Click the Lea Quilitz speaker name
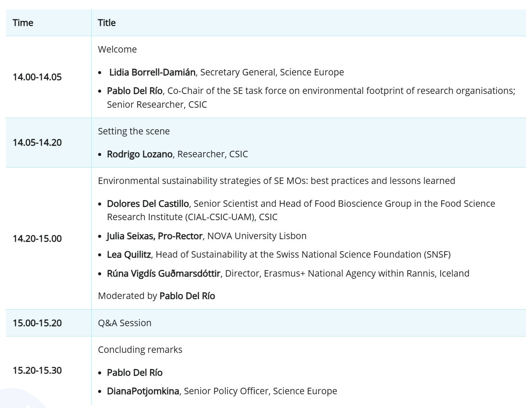Viewport: 532px width, 408px height. click(129, 255)
